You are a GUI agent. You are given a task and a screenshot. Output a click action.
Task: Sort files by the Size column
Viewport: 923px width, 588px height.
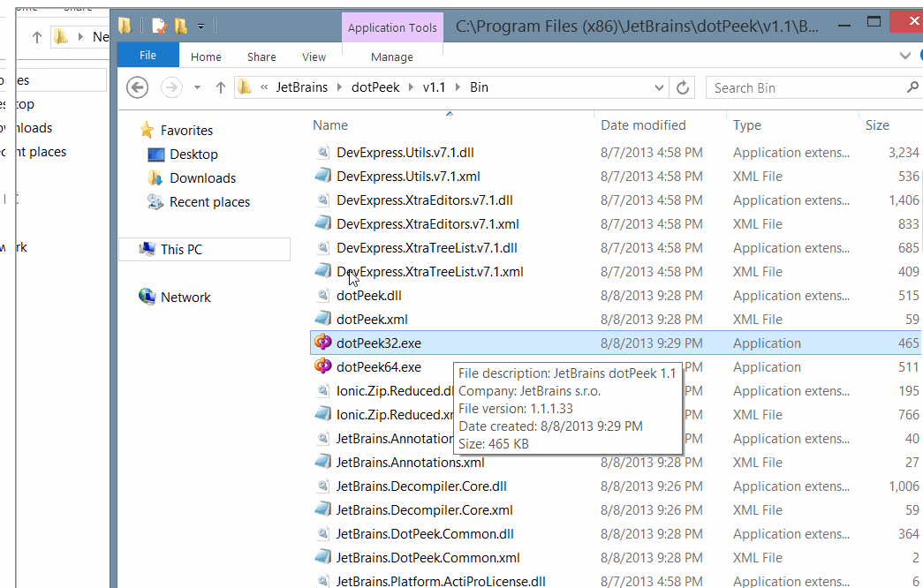tap(876, 124)
